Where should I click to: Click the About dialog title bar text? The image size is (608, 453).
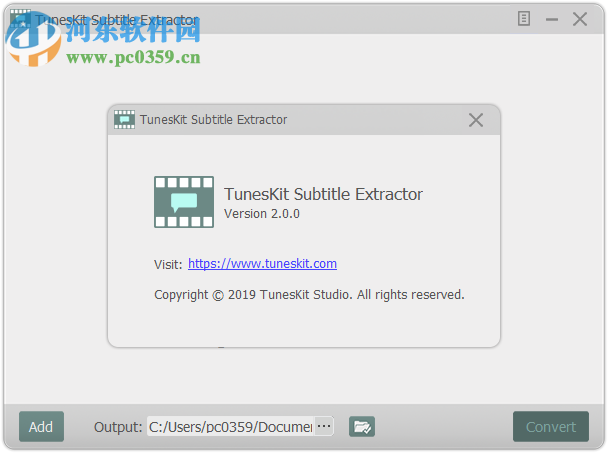click(x=213, y=120)
